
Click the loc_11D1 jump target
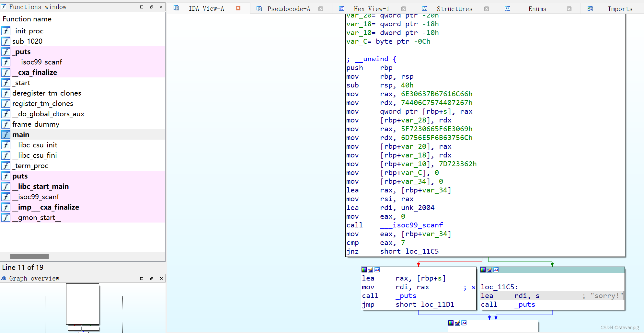pyautogui.click(x=438, y=304)
